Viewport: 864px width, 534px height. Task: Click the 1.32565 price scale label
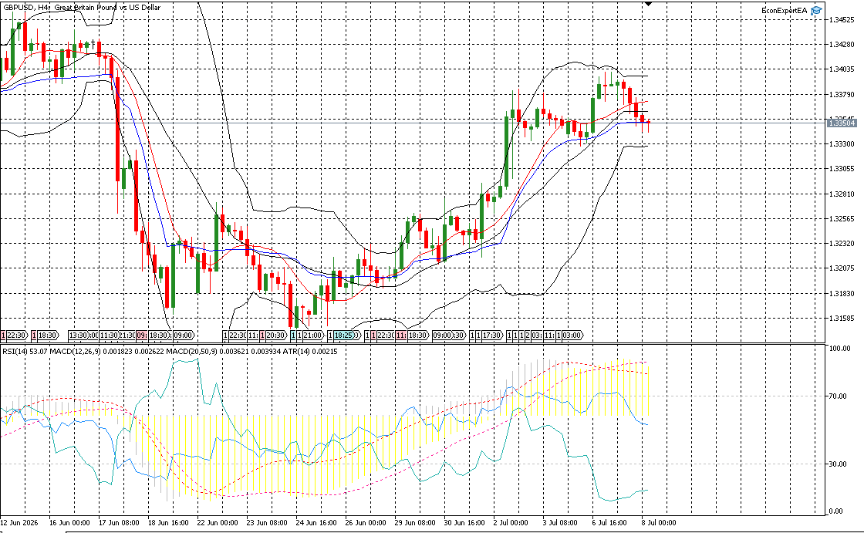click(841, 219)
